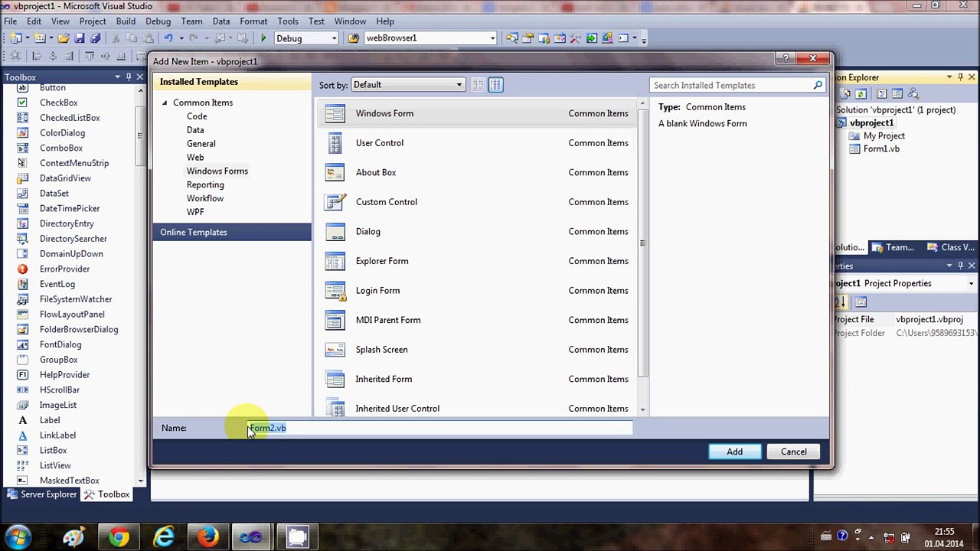Open Online Templates section
The height and width of the screenshot is (551, 980).
pos(232,232)
